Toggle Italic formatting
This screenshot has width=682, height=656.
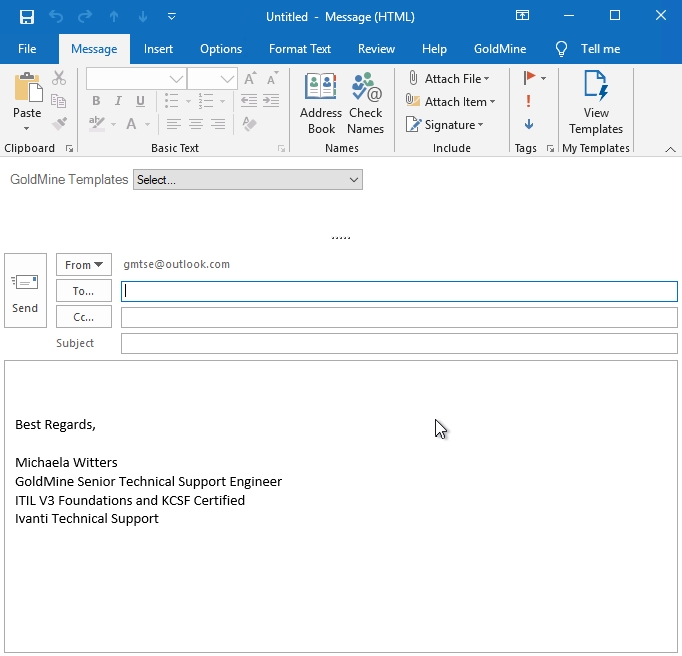point(118,101)
